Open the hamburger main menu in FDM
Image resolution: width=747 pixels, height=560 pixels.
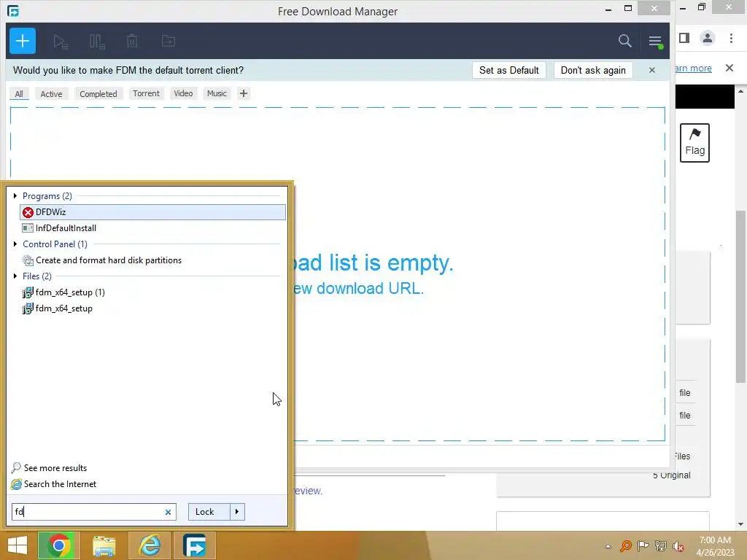click(656, 42)
